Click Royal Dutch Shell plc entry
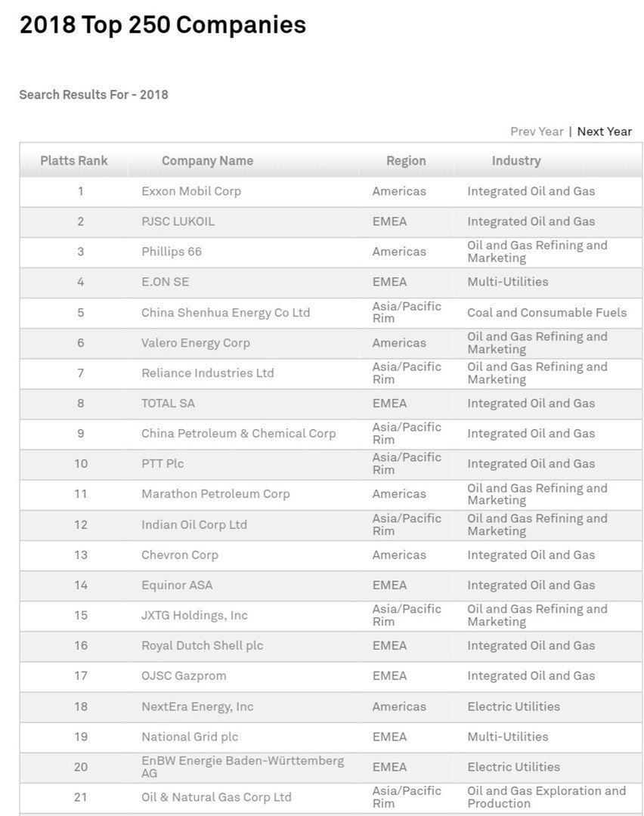Image resolution: width=644 pixels, height=816 pixels. (203, 645)
